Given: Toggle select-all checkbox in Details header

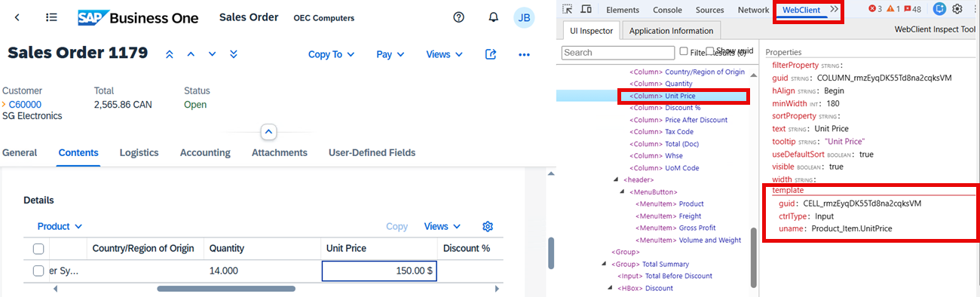Looking at the screenshot, I should click(38, 249).
